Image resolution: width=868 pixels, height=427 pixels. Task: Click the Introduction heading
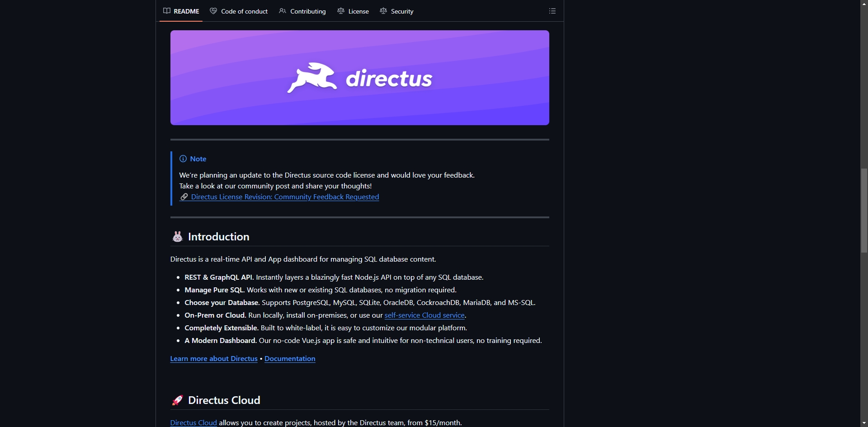[219, 237]
